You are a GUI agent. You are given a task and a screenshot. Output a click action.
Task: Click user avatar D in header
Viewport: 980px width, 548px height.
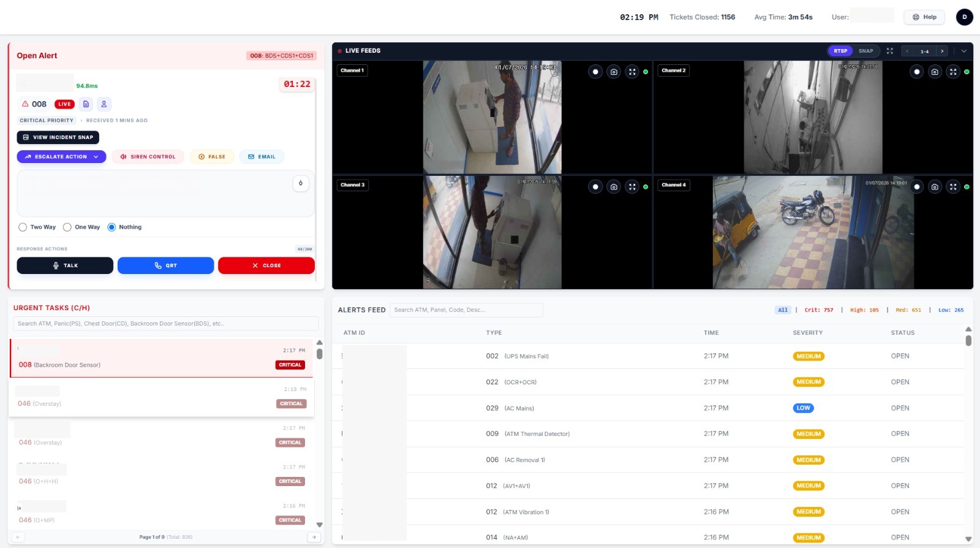pos(964,17)
